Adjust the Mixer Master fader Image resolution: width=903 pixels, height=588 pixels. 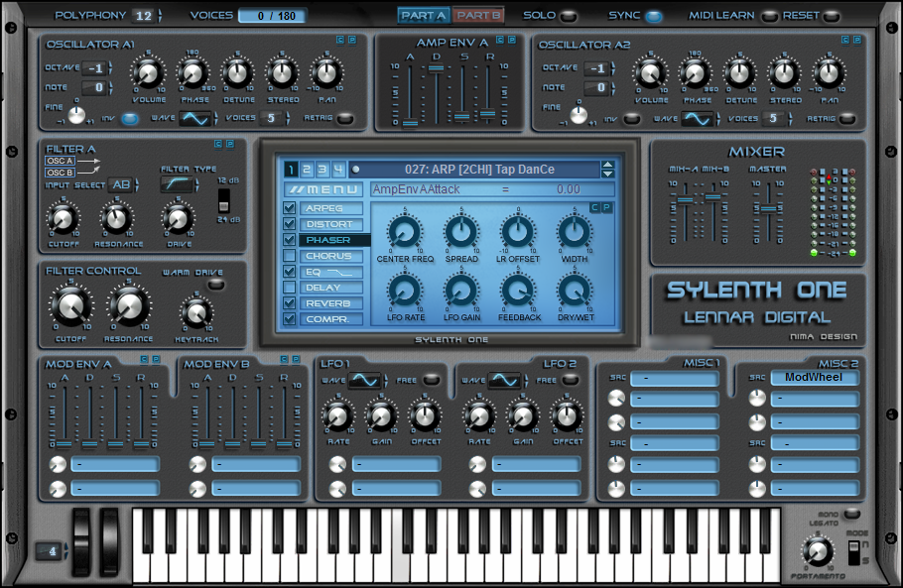click(769, 208)
